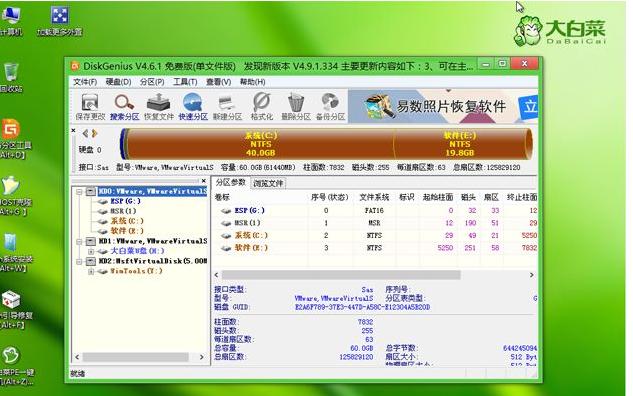Image resolution: width=633 pixels, height=396 pixels.
Task: Open the Computer (计算机) desktop icon
Action: (x=10, y=21)
